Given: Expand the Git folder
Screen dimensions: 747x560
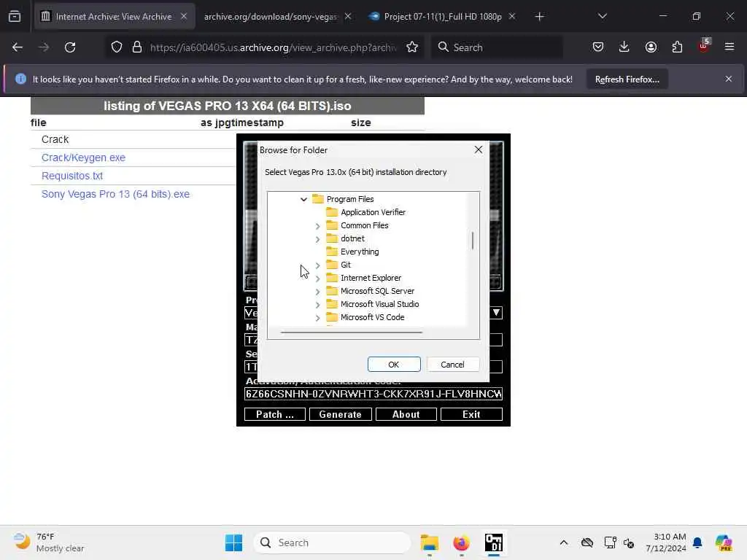Looking at the screenshot, I should 317,265.
